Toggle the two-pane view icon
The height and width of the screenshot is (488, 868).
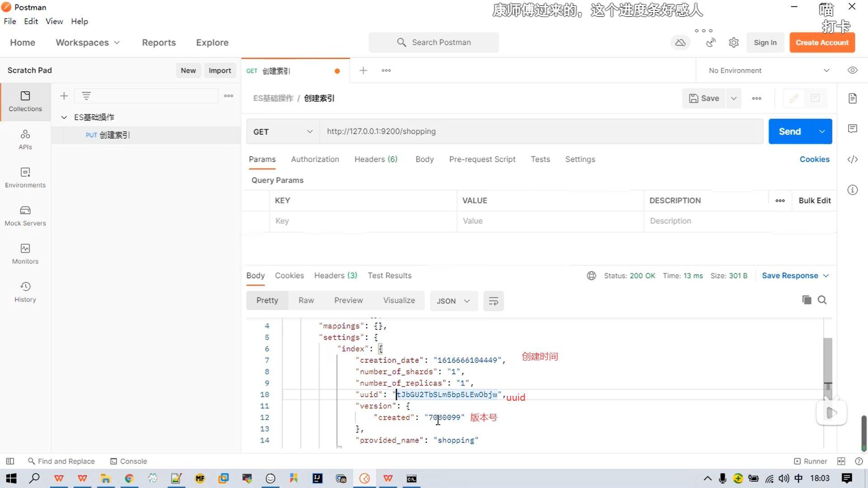coord(841,461)
